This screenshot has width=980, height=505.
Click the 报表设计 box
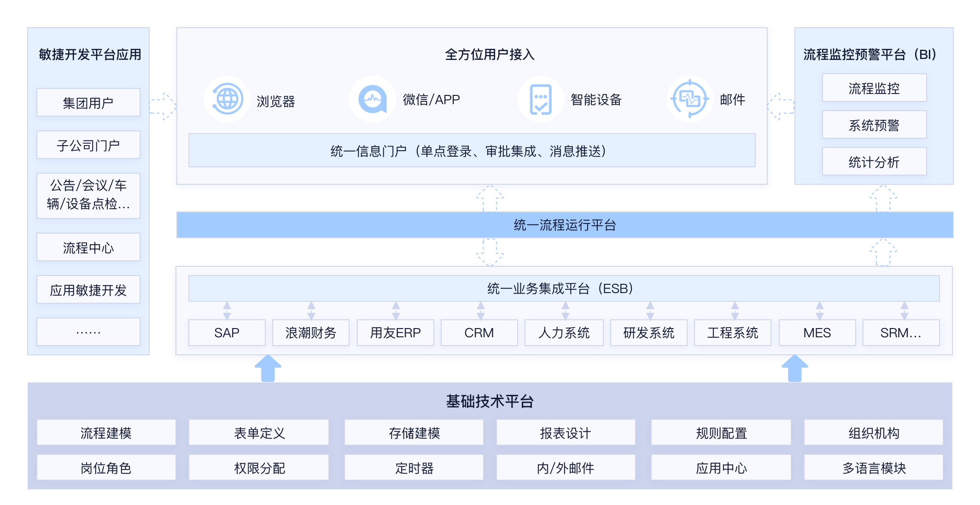566,432
